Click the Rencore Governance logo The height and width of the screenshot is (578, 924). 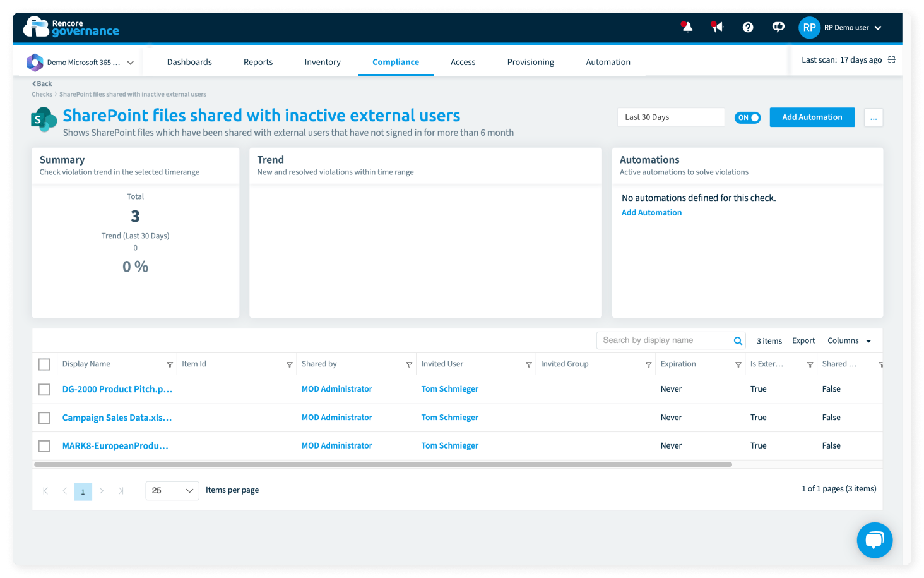[x=71, y=27]
